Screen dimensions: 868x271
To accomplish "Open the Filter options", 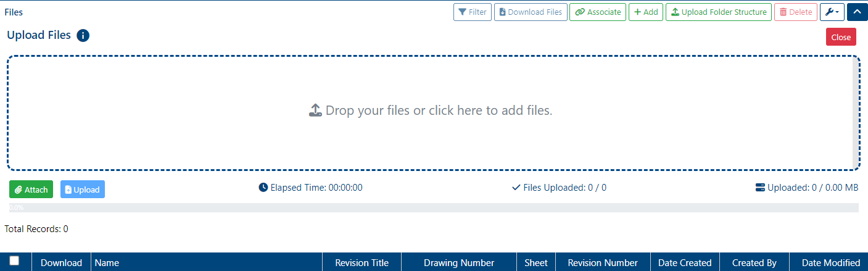I will 472,12.
